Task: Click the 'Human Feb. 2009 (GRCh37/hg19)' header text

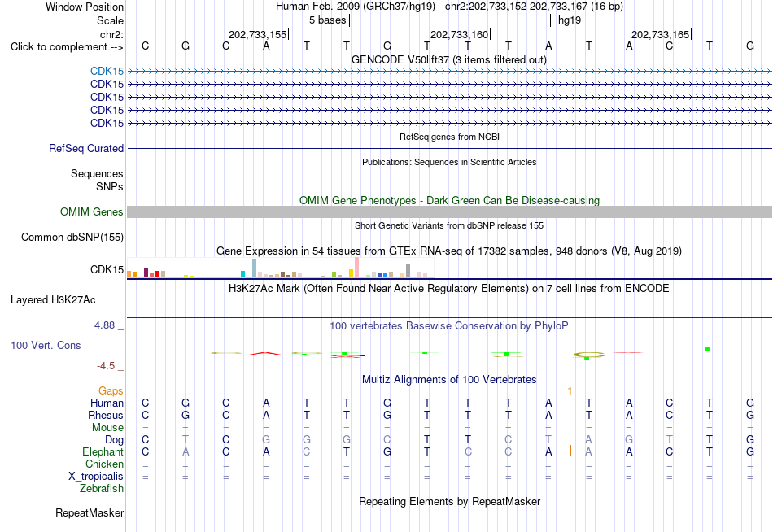Action: click(x=356, y=7)
